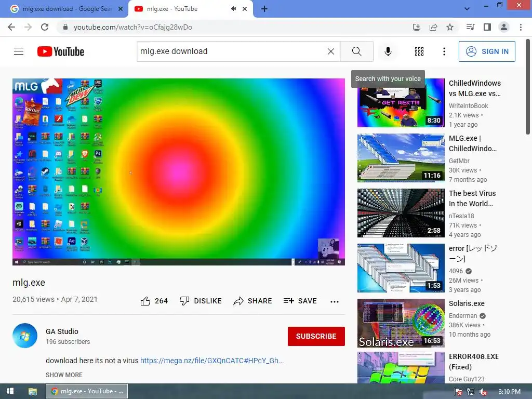
Task: Click the SIGN IN button
Action: coord(487,51)
